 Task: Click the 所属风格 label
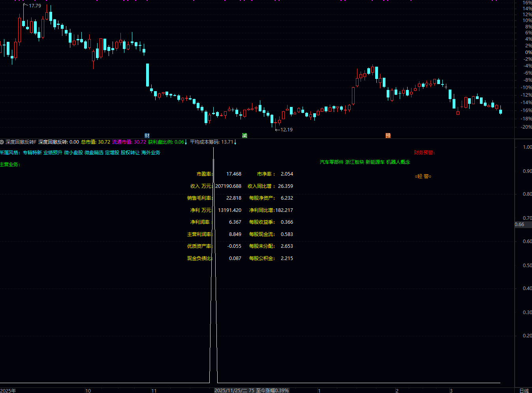[10, 153]
